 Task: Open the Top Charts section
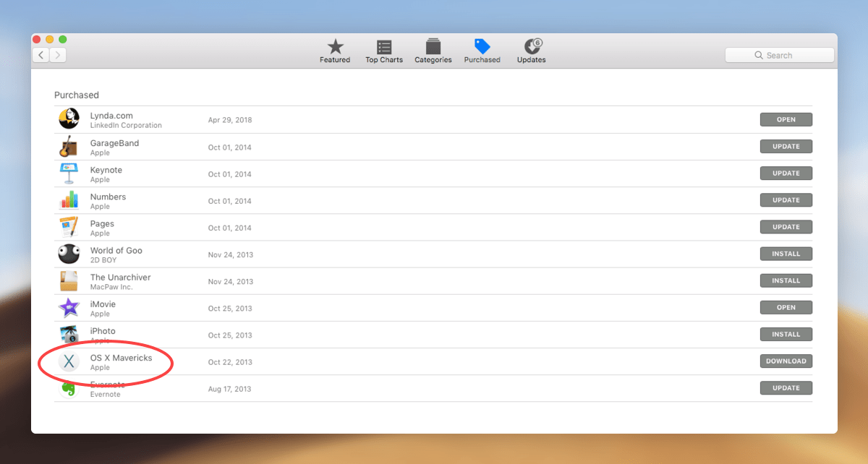point(383,49)
